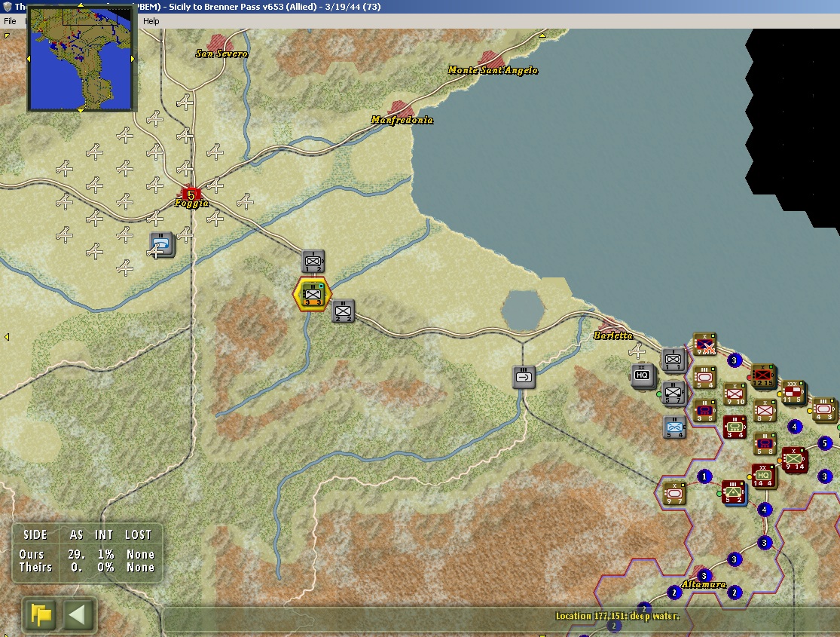Select the gray unit on Foggia airfields
Screen dimensions: 840x637
(x=161, y=244)
